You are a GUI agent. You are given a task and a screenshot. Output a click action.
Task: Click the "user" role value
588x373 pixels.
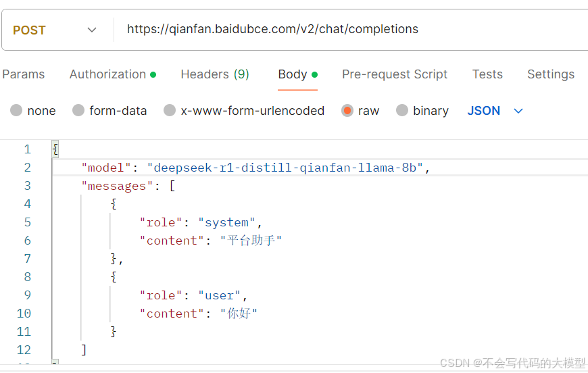coord(220,295)
